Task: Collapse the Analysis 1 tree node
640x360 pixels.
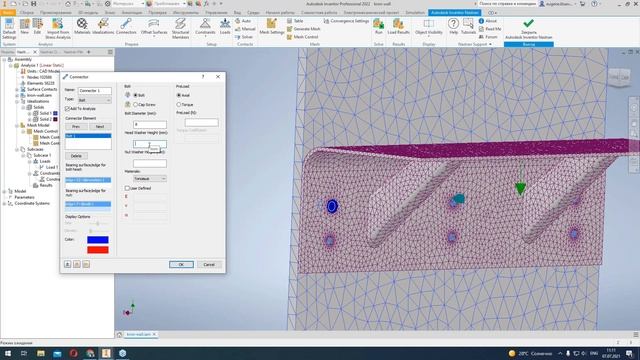Action: tap(11, 65)
